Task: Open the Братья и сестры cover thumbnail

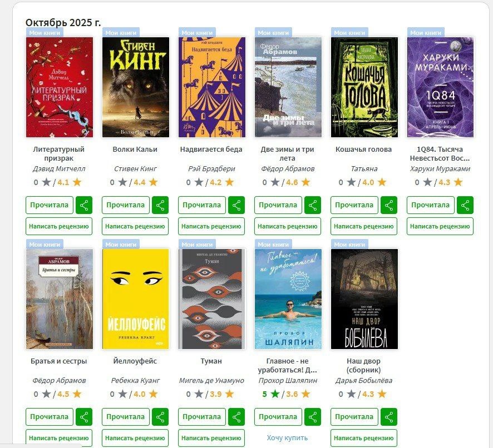Action: click(60, 299)
